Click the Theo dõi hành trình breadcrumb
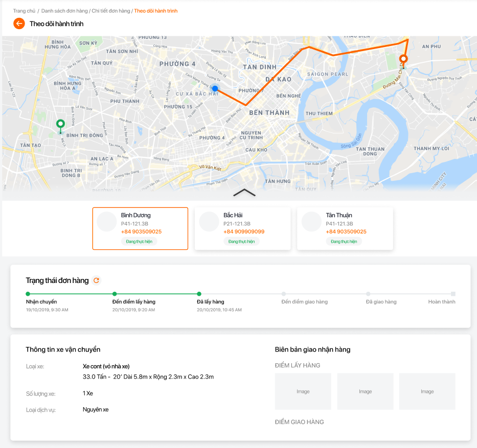Screen dimensions: 477x448 (156, 11)
